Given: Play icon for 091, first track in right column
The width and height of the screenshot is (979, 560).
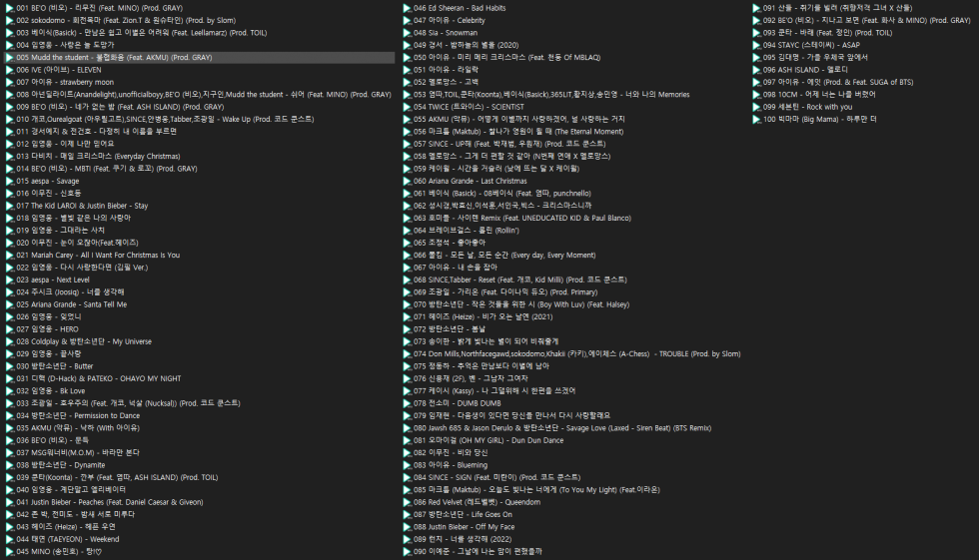Looking at the screenshot, I should 757,8.
